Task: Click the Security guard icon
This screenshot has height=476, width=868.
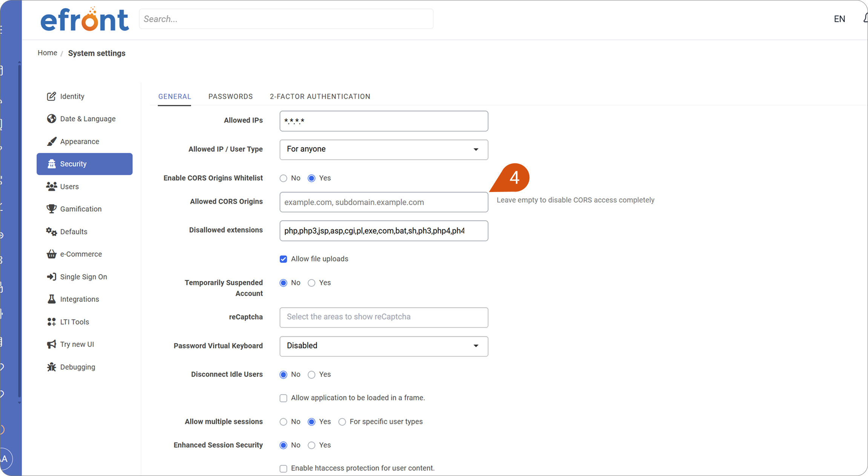Action: pos(51,164)
